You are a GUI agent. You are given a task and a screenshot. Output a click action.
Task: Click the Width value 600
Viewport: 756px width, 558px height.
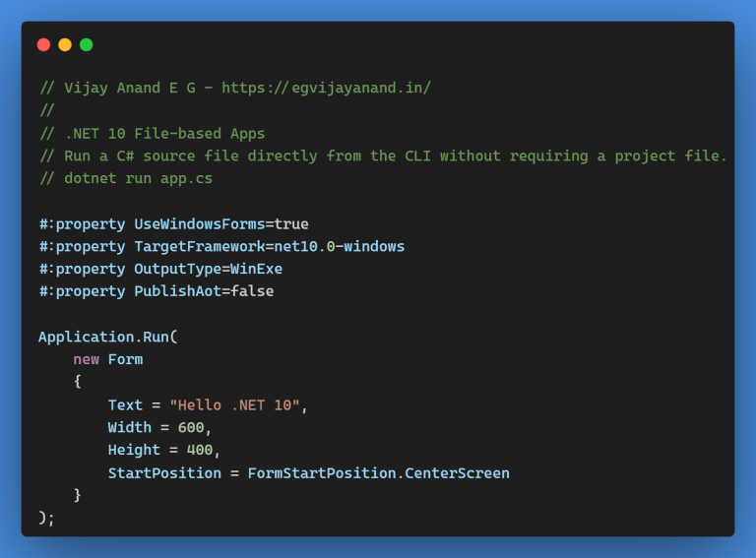click(190, 427)
